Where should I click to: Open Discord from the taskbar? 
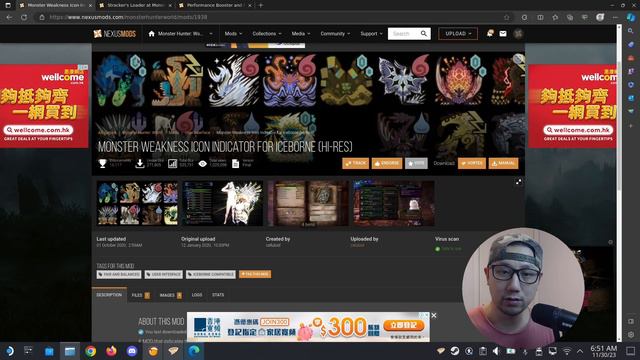tap(132, 351)
